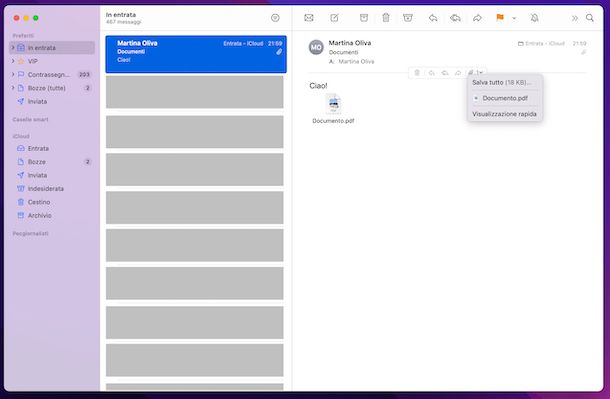
Task: Move message to Junk with toolbar icon
Action: tap(408, 18)
